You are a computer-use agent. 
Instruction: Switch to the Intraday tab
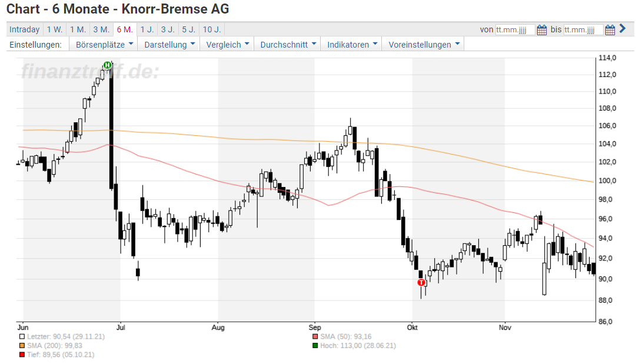tap(25, 29)
